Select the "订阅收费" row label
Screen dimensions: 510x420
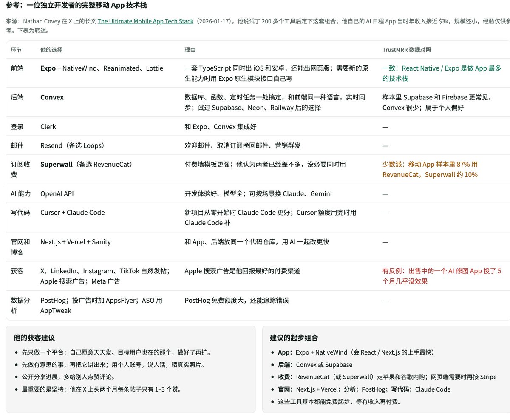20,169
